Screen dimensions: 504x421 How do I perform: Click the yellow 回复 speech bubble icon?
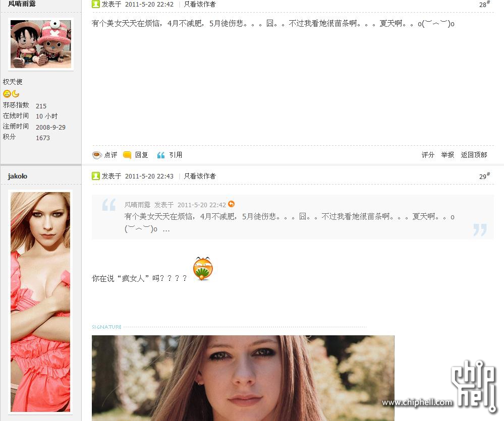coord(127,155)
